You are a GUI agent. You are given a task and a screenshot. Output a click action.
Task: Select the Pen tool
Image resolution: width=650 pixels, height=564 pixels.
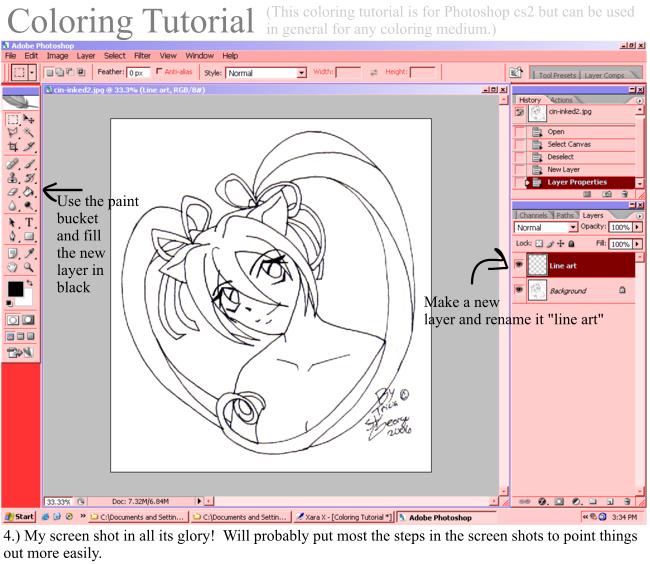click(13, 236)
